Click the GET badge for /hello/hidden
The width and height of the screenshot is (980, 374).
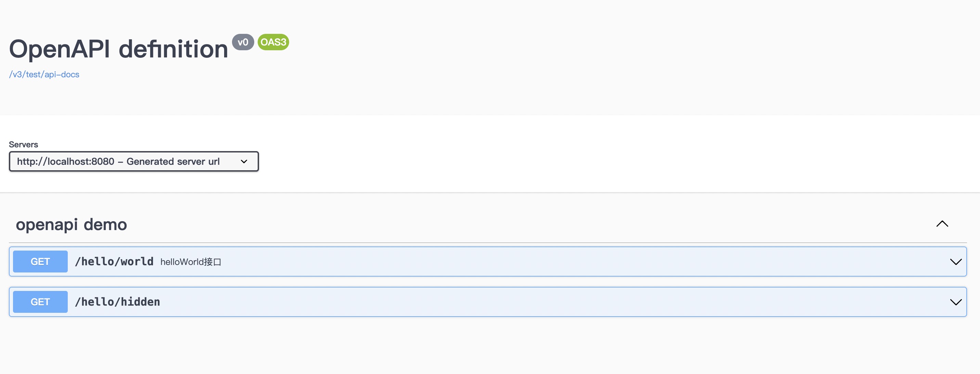[40, 302]
